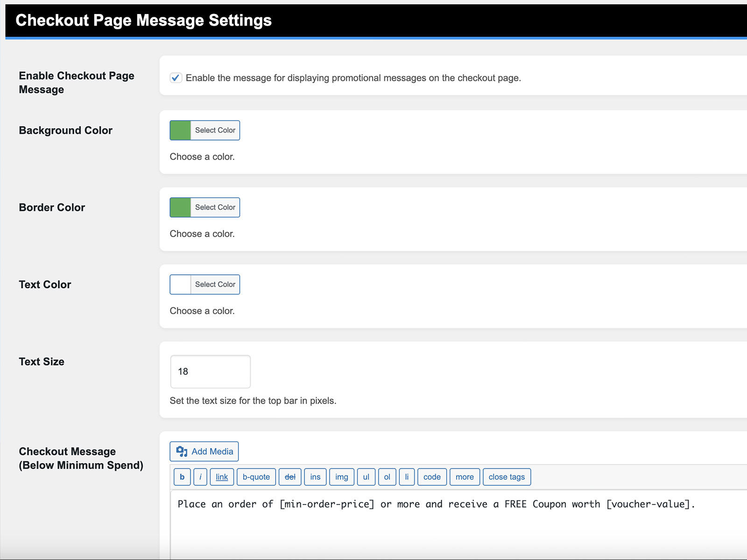Click the Text Size input field

pos(210,371)
